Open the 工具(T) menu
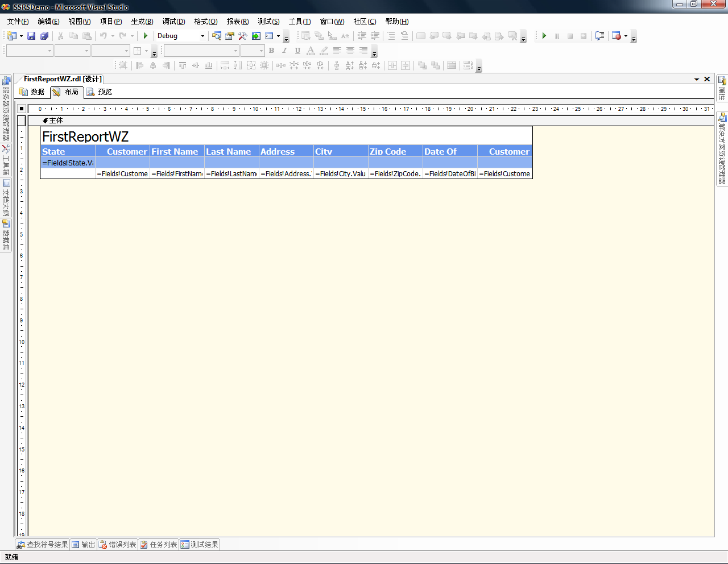The height and width of the screenshot is (564, 728). pyautogui.click(x=300, y=22)
